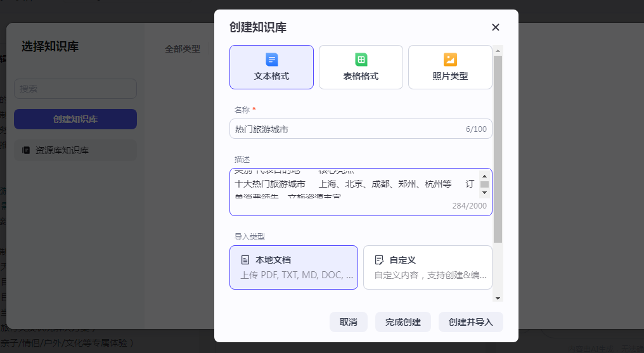The width and height of the screenshot is (644, 353).
Task: Click the 取消 cancel button
Action: pos(348,322)
